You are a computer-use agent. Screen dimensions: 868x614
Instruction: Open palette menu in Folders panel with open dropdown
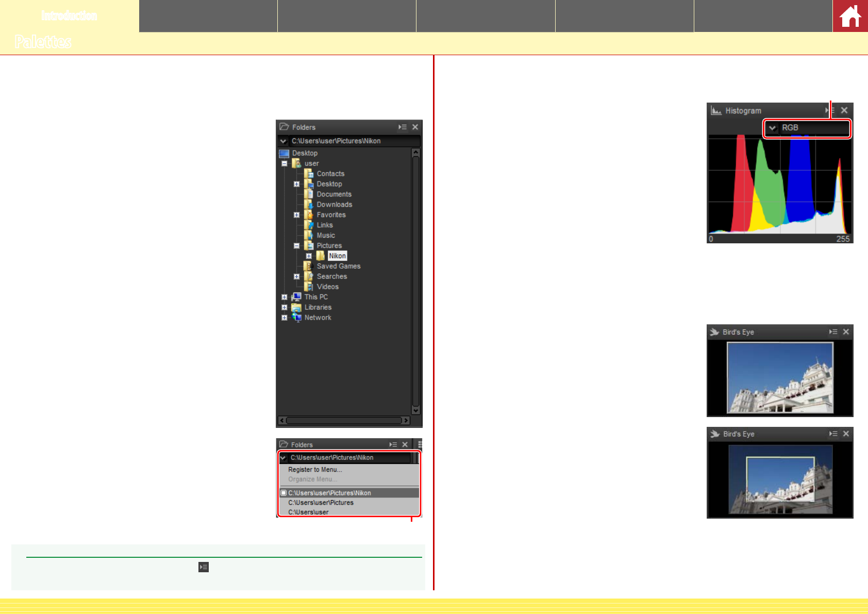pos(393,444)
